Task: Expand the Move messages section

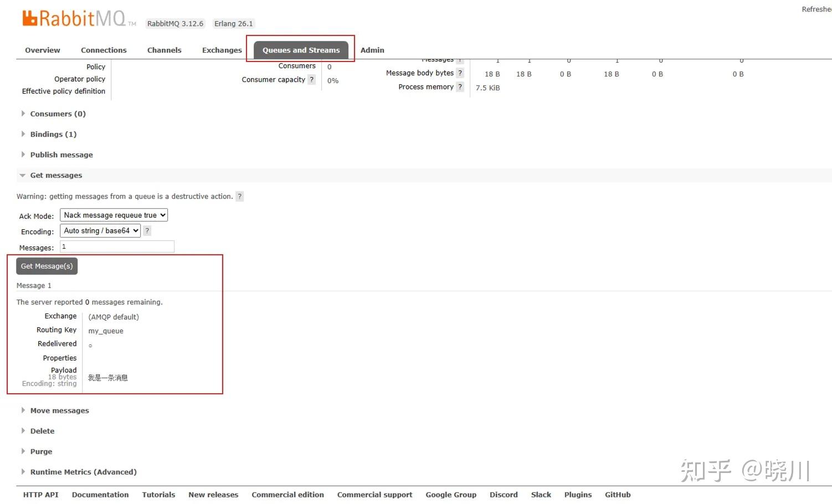Action: (59, 411)
